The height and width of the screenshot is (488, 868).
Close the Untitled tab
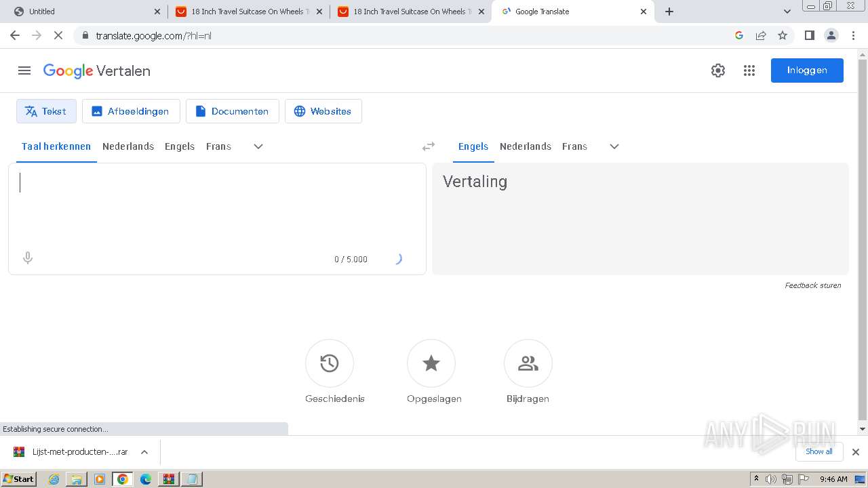[x=157, y=12]
